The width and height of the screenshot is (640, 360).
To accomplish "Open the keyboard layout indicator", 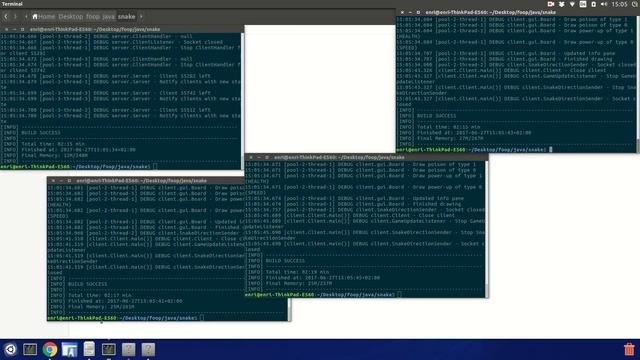I will (583, 4).
